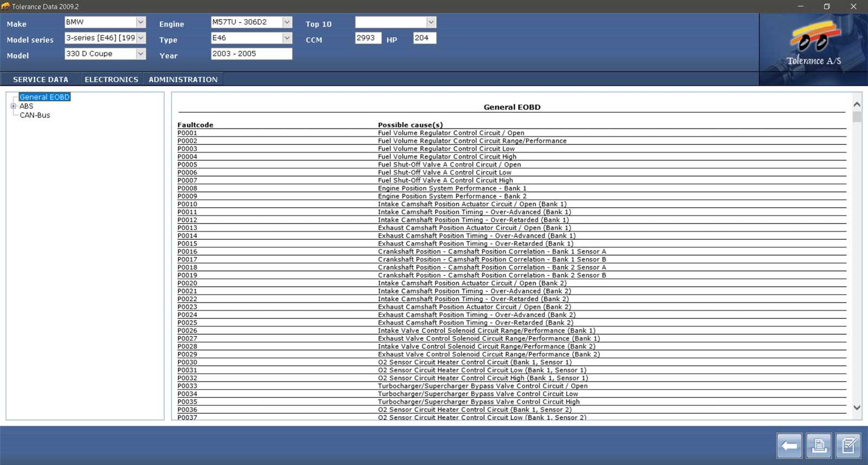Click fault code P0033
Image resolution: width=868 pixels, height=465 pixels.
187,386
